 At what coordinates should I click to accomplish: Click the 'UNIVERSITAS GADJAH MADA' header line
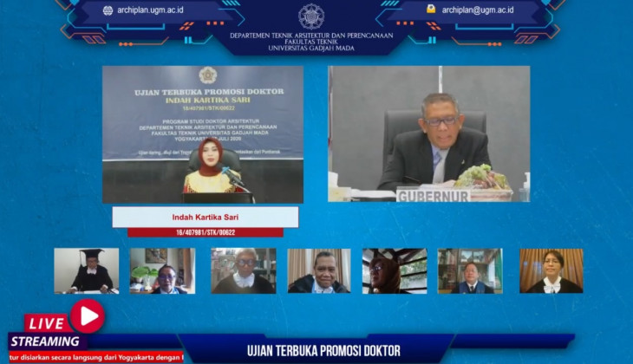pos(311,49)
